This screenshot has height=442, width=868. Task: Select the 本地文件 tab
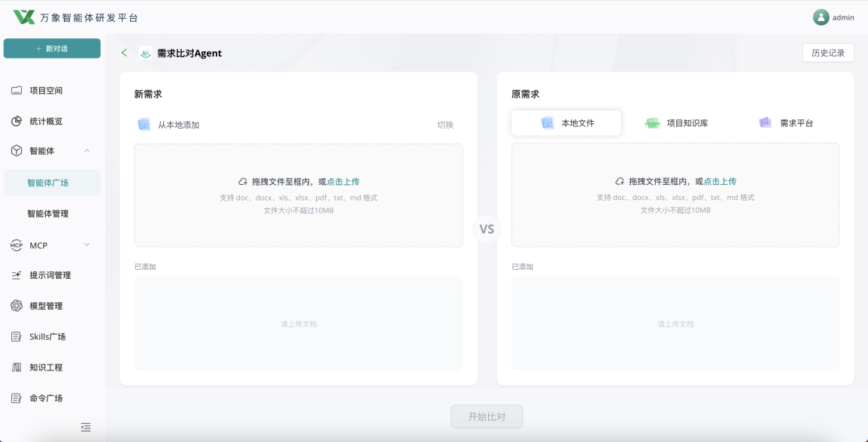[566, 123]
